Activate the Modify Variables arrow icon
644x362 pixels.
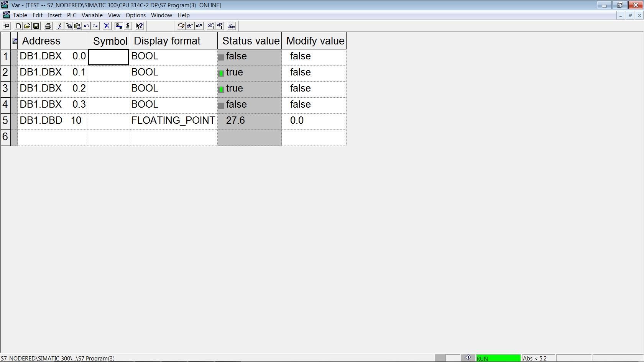[x=199, y=26]
